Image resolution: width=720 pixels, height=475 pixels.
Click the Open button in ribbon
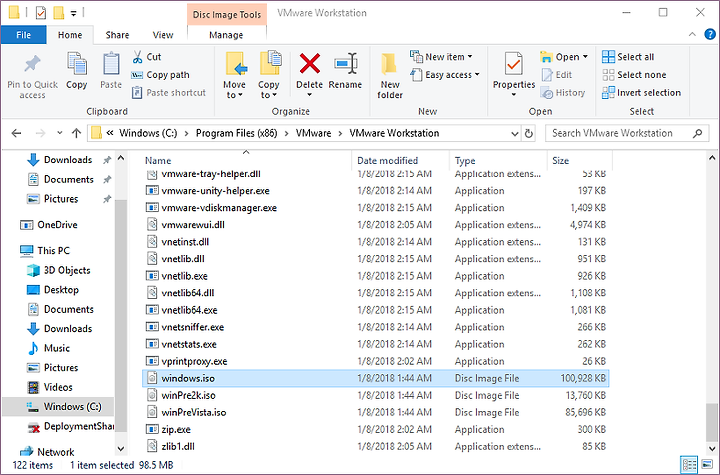point(560,57)
